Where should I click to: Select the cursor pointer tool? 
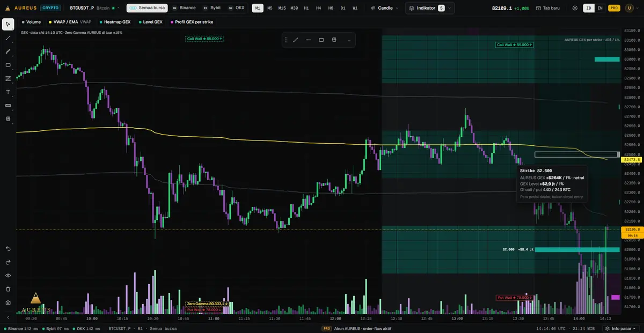pos(8,25)
